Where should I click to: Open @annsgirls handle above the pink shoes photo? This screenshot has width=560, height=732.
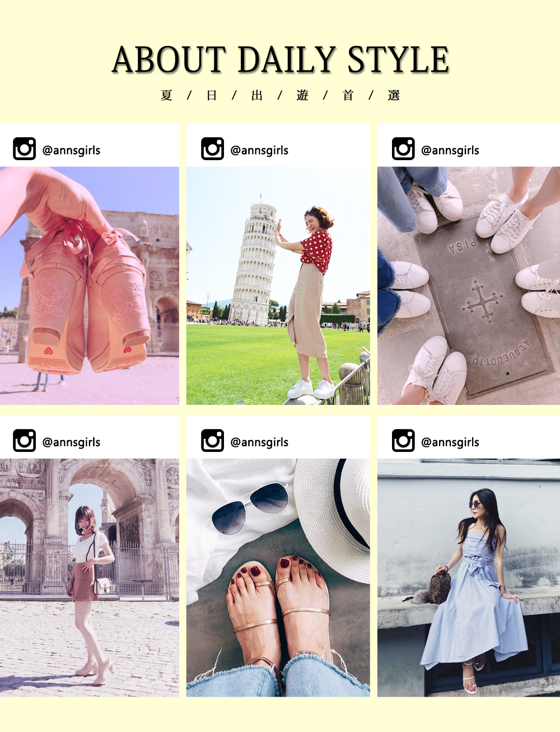click(71, 150)
